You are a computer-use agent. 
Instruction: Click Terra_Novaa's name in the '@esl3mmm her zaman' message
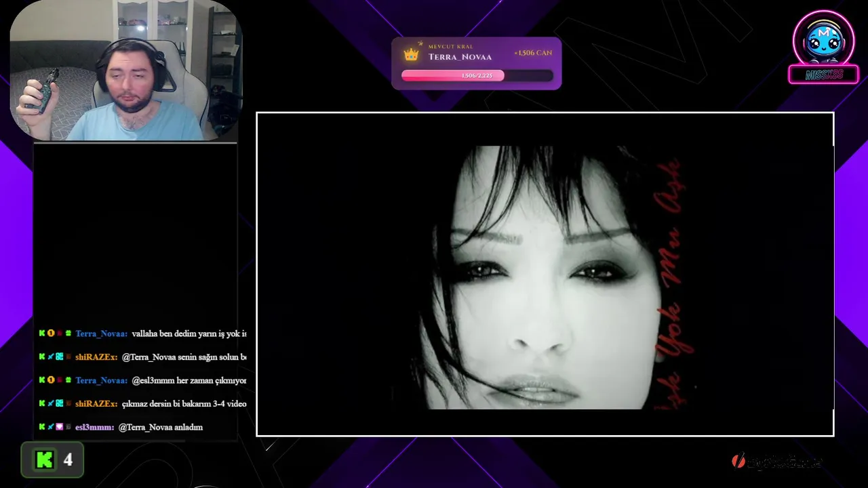coord(101,380)
